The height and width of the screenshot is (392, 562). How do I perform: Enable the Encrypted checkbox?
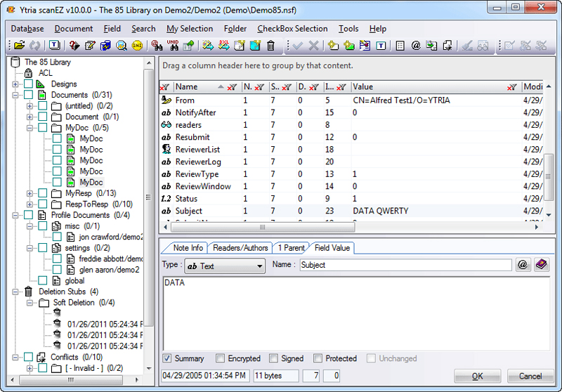(x=220, y=358)
